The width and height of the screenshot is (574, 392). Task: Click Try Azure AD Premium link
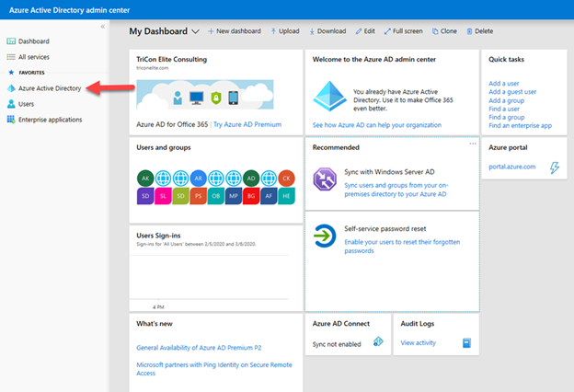click(247, 124)
